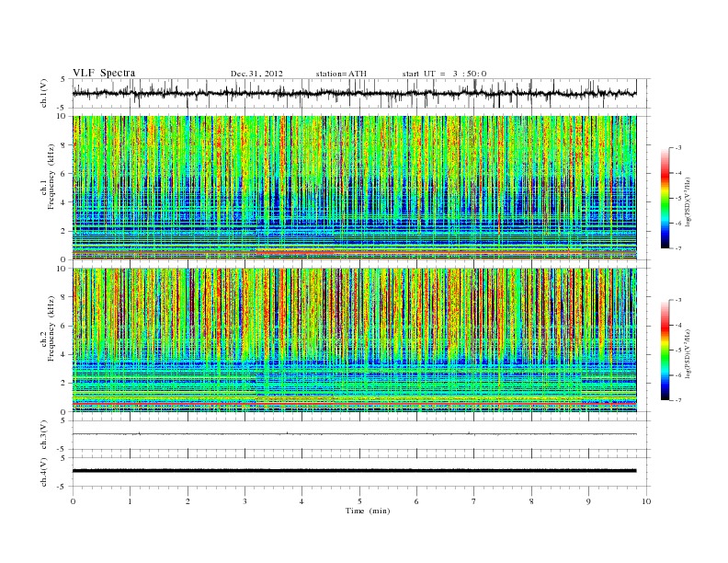This screenshot has height=563, width=728.
Task: Click the "1" tick on the Time axis
Action: tap(130, 501)
